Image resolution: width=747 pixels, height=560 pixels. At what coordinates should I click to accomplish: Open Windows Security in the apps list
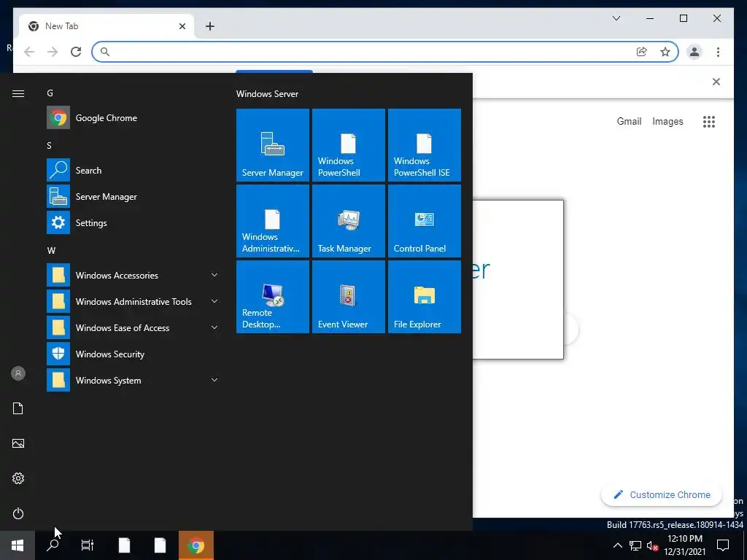click(133, 354)
